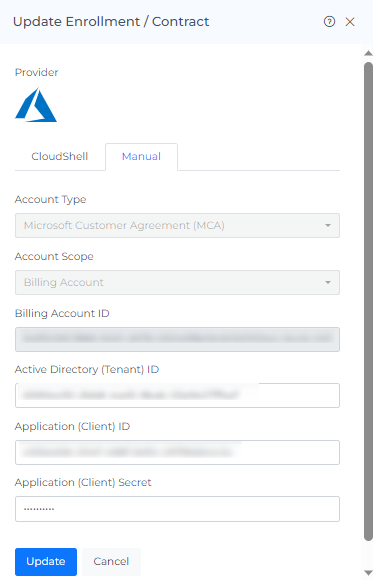
Task: Click the Azure provider logo
Action: point(36,105)
